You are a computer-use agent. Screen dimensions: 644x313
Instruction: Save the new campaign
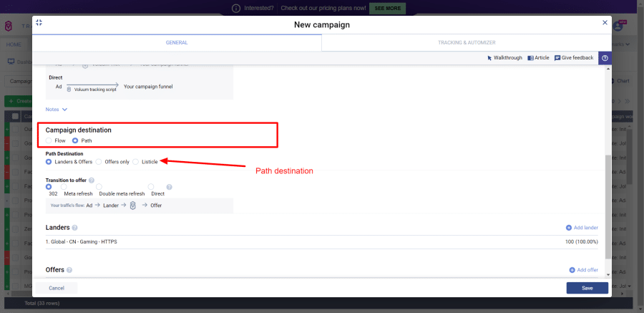(x=587, y=288)
